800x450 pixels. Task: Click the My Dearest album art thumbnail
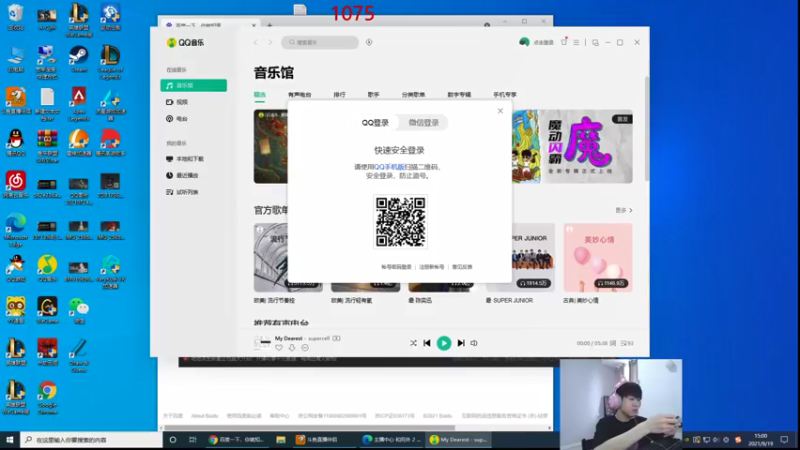click(x=262, y=342)
